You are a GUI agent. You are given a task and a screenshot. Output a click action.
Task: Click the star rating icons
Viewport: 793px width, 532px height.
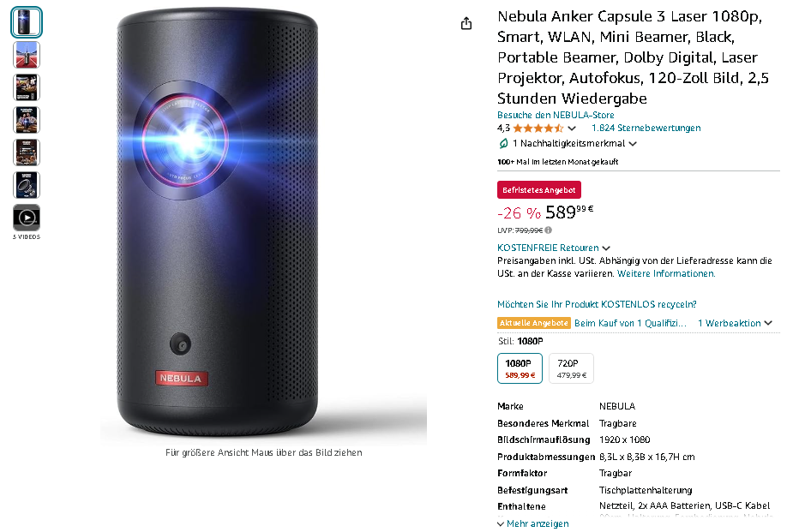click(x=538, y=129)
